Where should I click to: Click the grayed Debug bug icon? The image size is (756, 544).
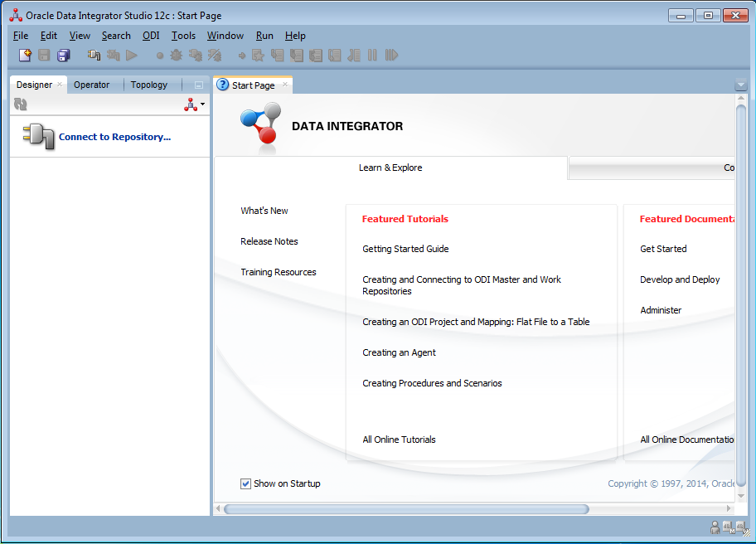click(x=176, y=55)
